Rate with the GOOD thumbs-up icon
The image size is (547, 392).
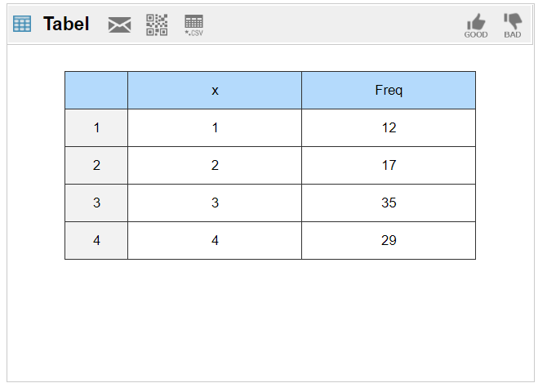point(476,25)
